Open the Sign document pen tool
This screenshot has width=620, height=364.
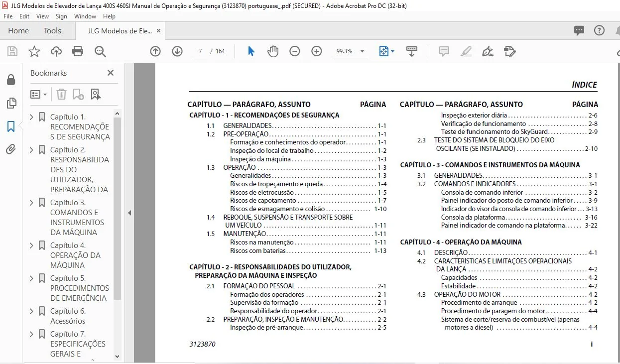(x=488, y=51)
